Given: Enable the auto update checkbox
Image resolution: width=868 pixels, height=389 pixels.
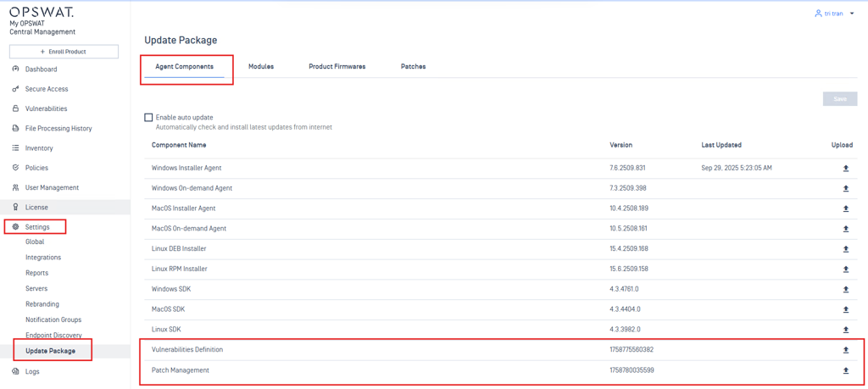Looking at the screenshot, I should click(x=147, y=117).
